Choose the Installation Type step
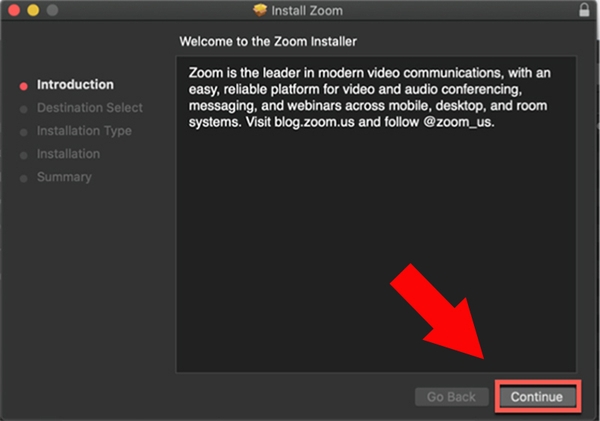This screenshot has height=421, width=600. tap(84, 131)
